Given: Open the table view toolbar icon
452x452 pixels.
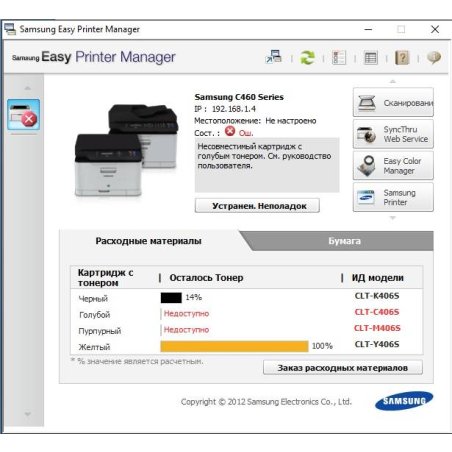Looking at the screenshot, I should pos(371,58).
